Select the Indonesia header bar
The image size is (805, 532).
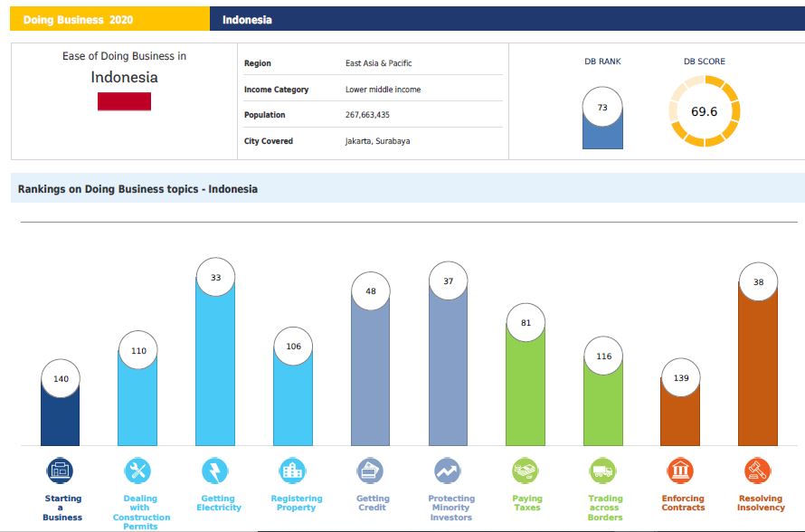507,20
